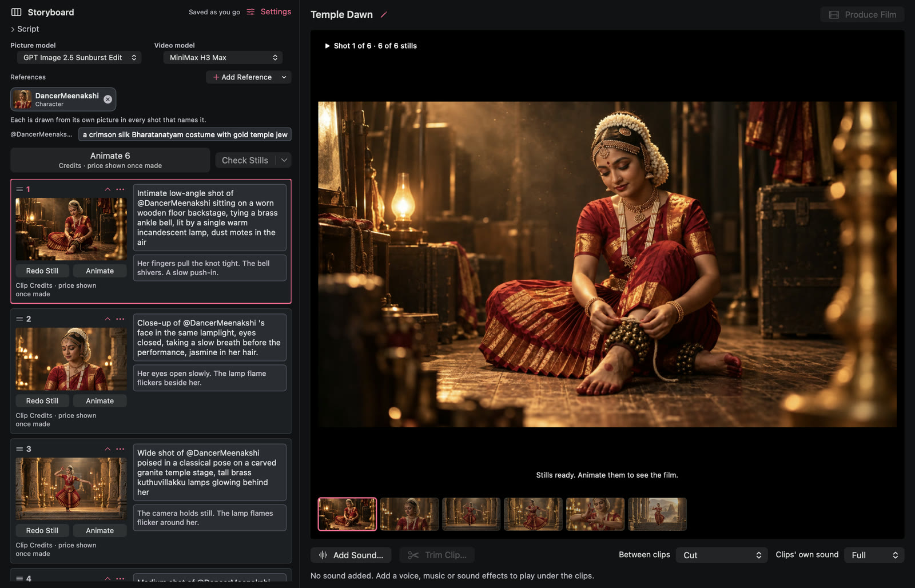Click the film icon in Produce Film
This screenshot has height=588, width=915.
[x=834, y=15]
